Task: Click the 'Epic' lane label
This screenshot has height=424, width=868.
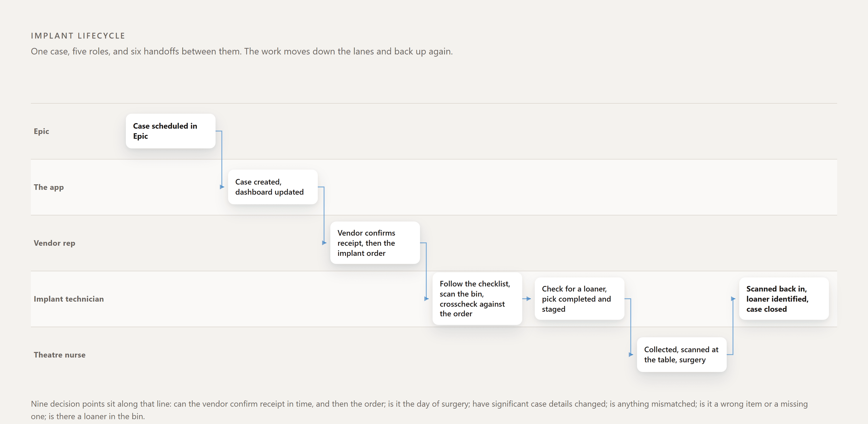Action: (41, 131)
